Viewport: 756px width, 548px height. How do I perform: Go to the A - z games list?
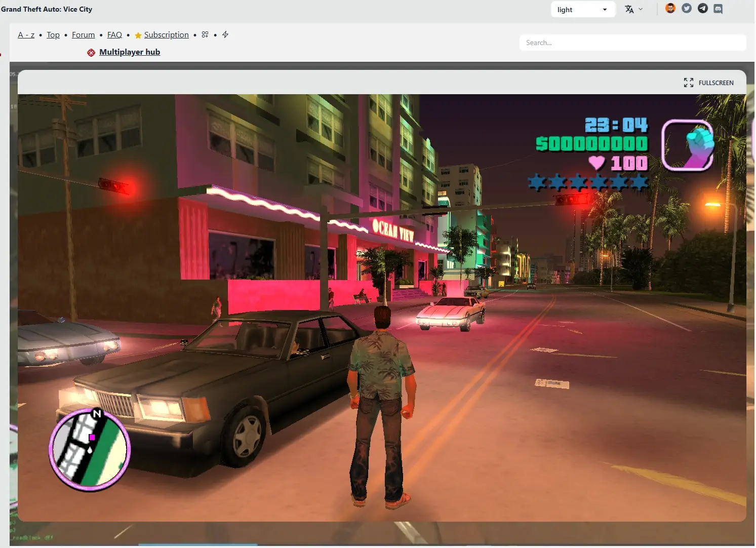pos(26,34)
